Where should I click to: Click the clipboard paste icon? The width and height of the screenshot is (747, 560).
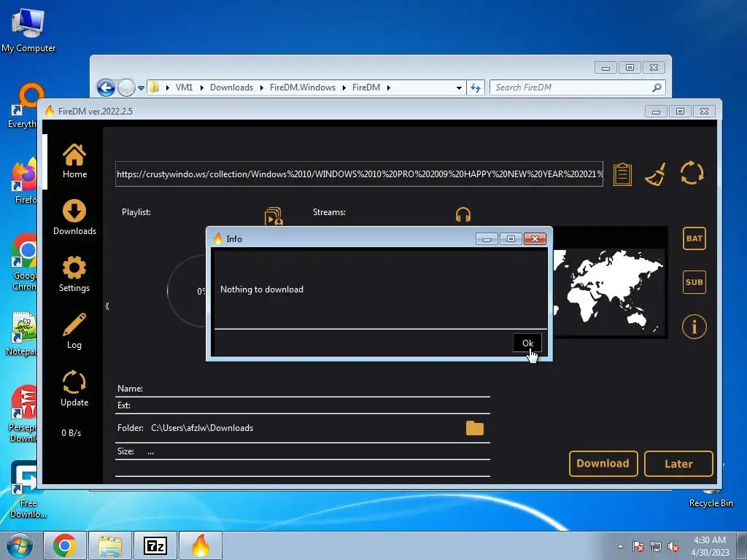pos(622,174)
